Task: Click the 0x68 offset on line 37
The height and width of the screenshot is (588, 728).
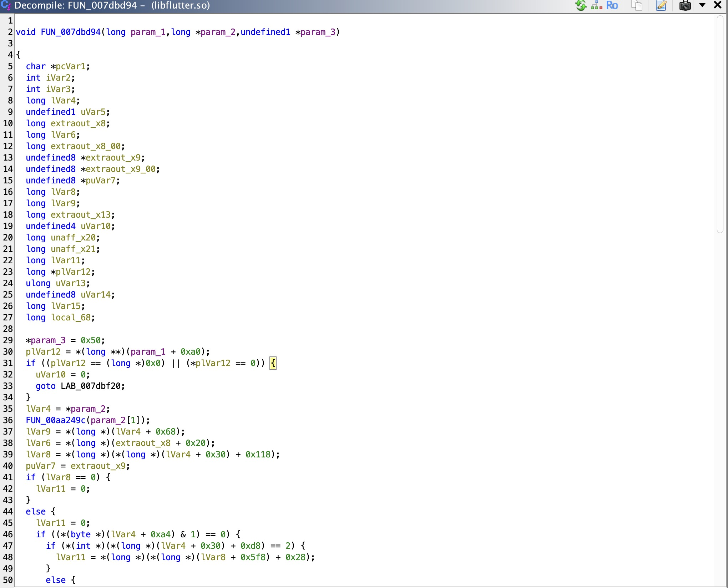Action: point(166,432)
